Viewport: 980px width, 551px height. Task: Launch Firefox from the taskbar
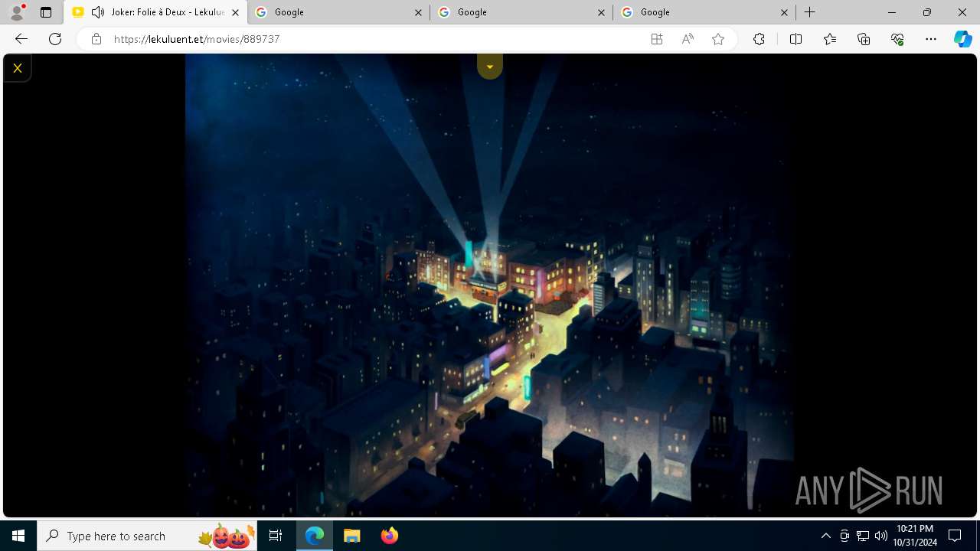click(389, 536)
